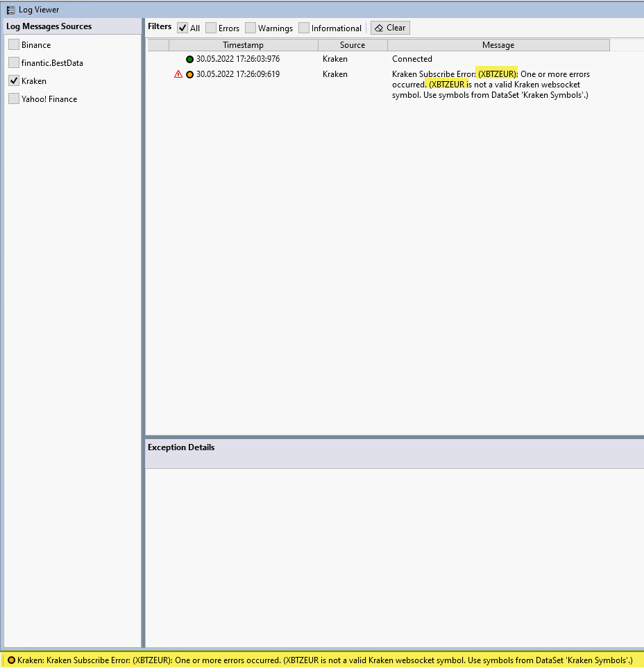Screen dimensions: 644x668
Task: Enable the finantic.BestData source checkbox
Action: [14, 62]
